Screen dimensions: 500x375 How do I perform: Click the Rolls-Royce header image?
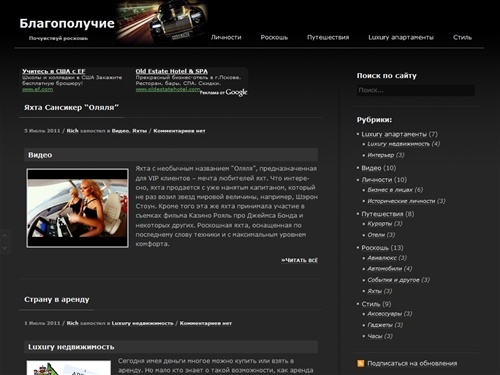[161, 23]
